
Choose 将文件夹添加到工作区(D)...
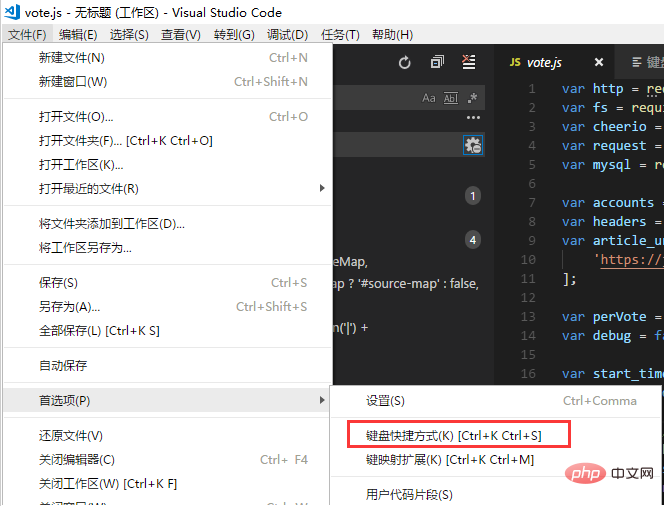168,224
